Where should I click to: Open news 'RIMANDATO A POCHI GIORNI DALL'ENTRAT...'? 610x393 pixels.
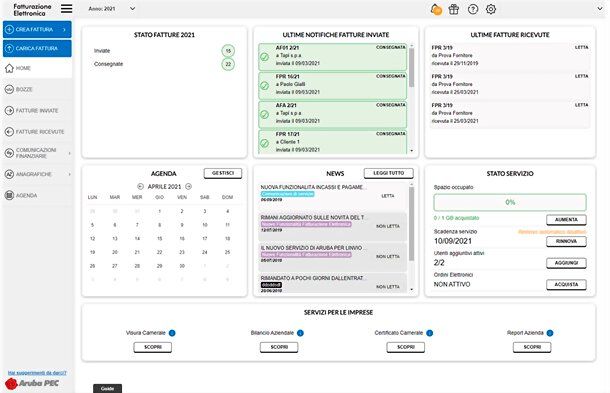click(333, 283)
